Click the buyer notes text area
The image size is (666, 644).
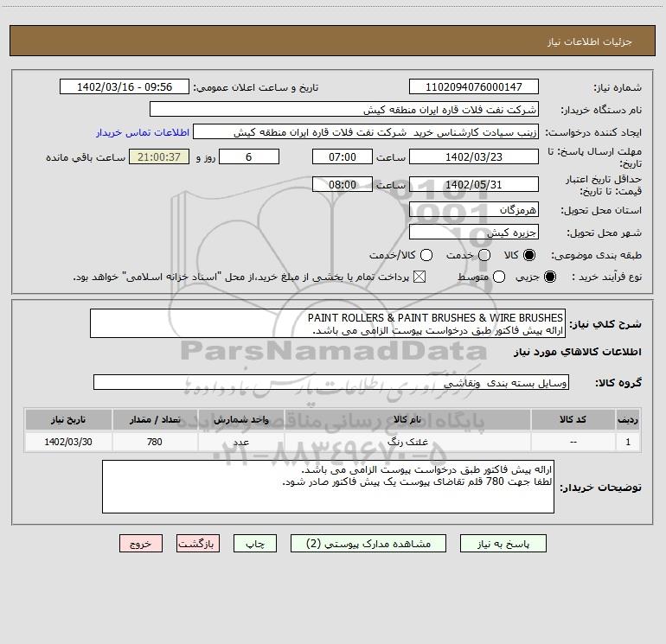click(329, 487)
